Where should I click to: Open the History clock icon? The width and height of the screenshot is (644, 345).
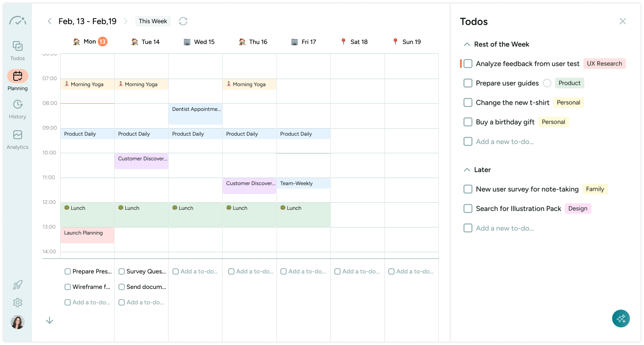point(18,104)
